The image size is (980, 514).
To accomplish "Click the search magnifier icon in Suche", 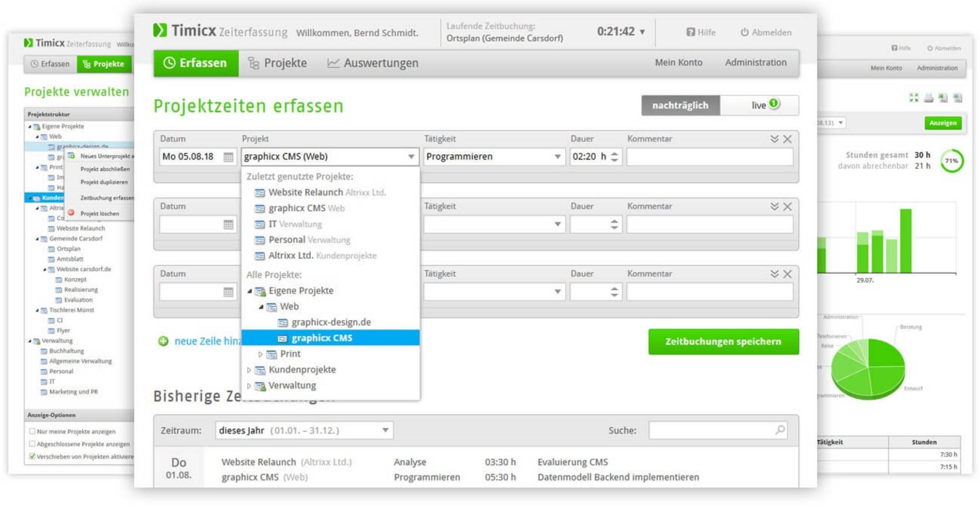I will point(780,430).
